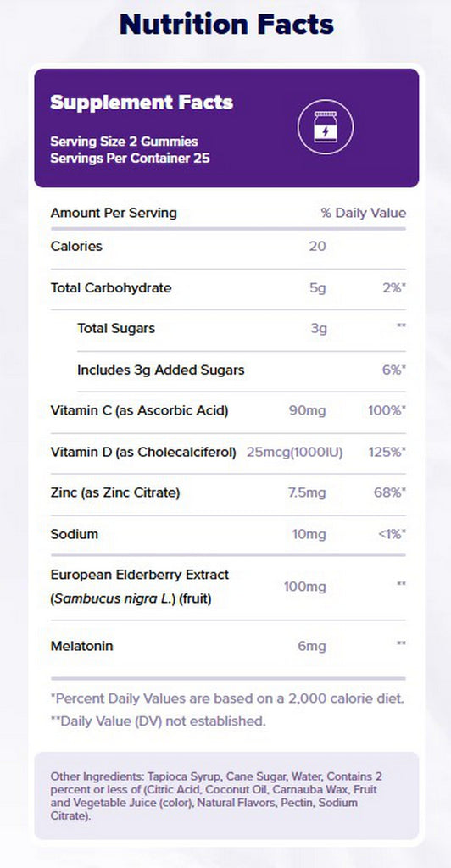Select Zinc (as Zinc Citrate) label
Viewport: 451px width, 868px height.
[x=115, y=492]
